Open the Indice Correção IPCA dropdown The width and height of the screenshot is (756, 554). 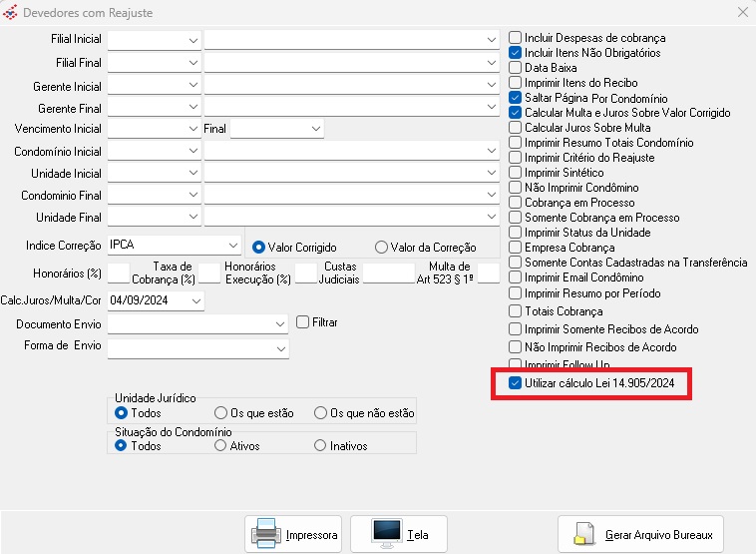click(x=233, y=245)
